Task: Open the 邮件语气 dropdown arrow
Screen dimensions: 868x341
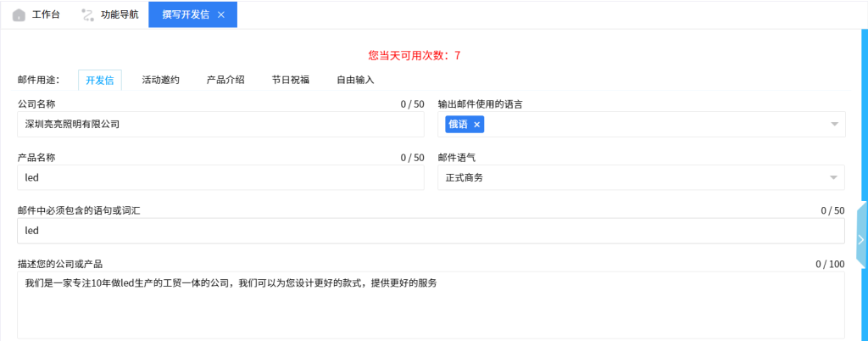Action: pos(832,177)
